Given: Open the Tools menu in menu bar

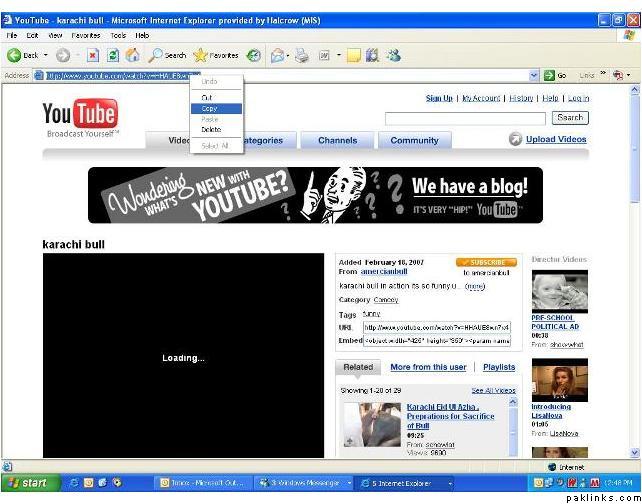Looking at the screenshot, I should tap(118, 36).
